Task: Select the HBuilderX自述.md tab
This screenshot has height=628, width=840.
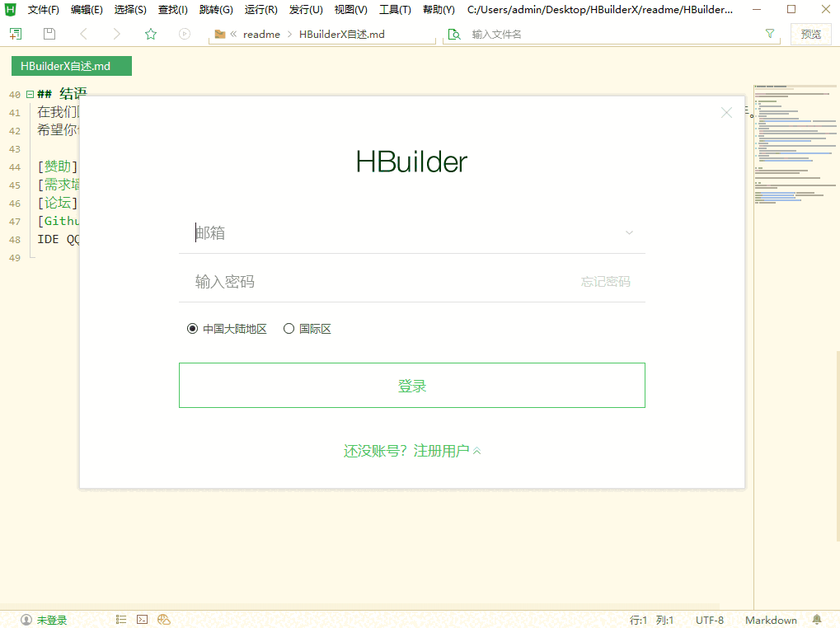Action: 71,66
